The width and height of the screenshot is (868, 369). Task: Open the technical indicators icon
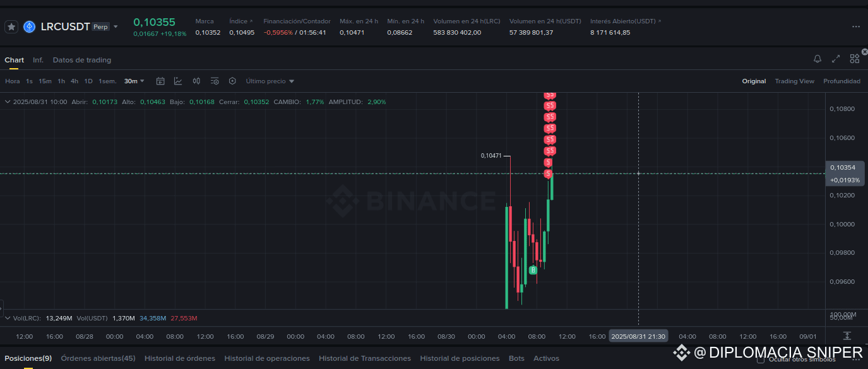click(178, 81)
